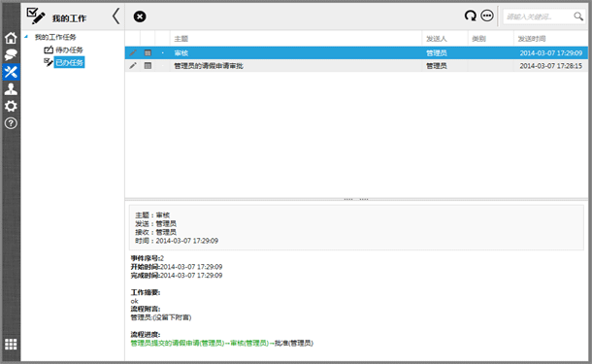Click the 待办任务 edit icon
Image resolution: width=592 pixels, height=364 pixels.
(x=49, y=50)
